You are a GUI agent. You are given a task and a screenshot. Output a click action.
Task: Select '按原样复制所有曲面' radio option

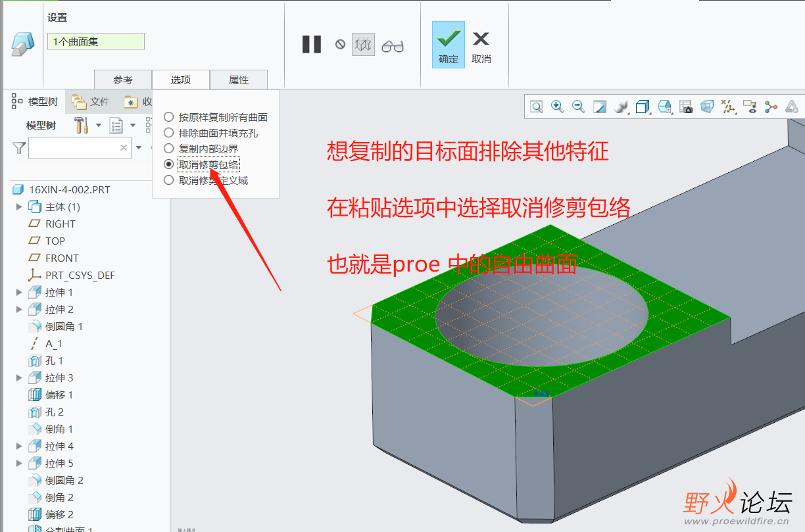[x=169, y=117]
